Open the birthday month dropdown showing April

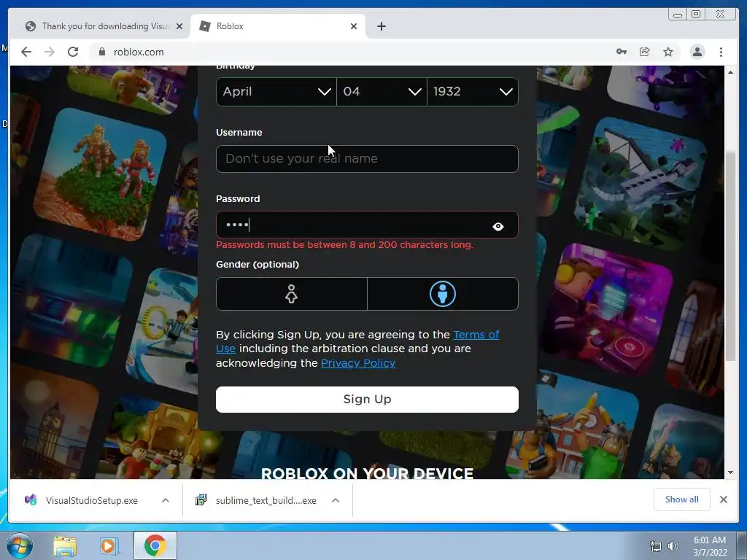point(276,91)
